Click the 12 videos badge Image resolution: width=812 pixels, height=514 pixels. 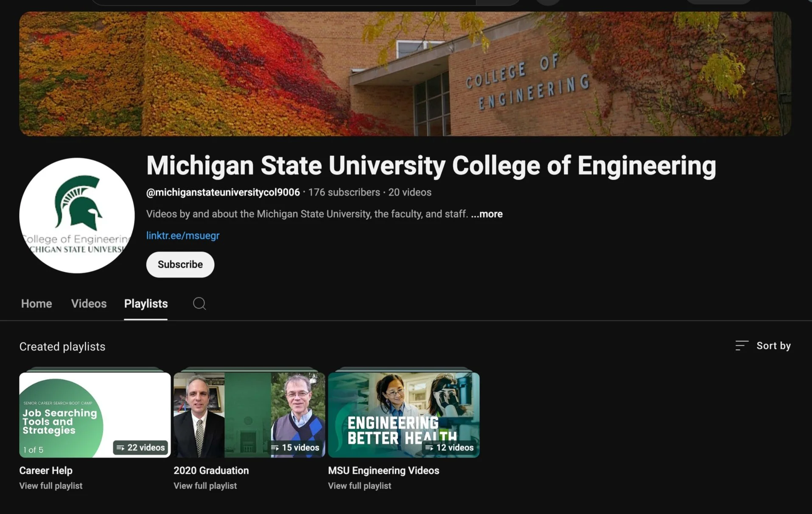[x=449, y=447]
